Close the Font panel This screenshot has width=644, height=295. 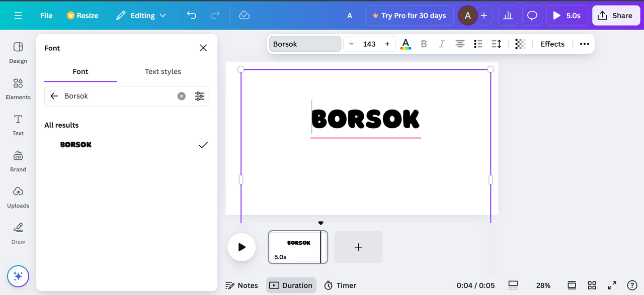(203, 48)
